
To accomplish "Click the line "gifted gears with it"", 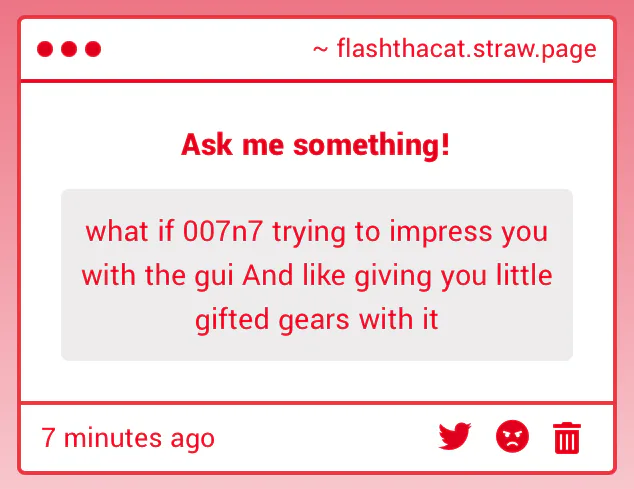I will [317, 320].
